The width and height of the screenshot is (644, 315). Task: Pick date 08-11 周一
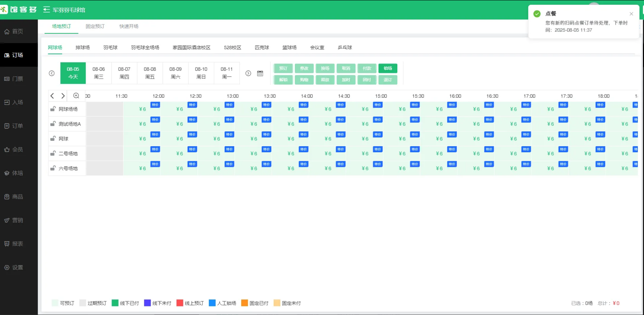click(x=227, y=73)
